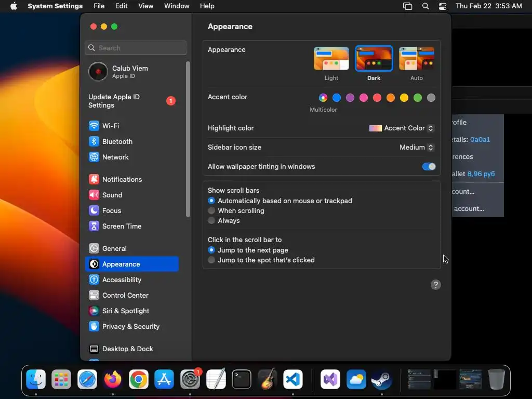Pick the blue accent color

(x=337, y=98)
